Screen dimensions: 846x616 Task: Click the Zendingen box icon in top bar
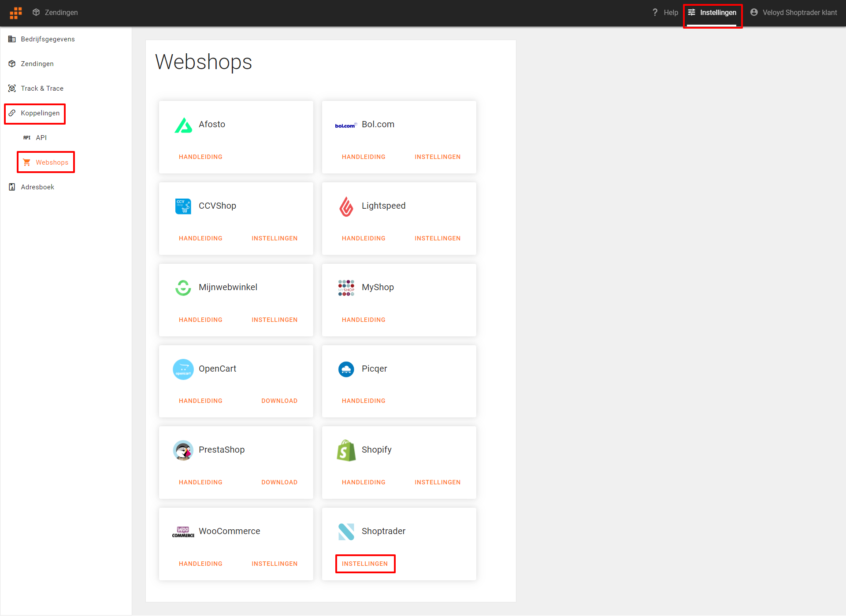[x=36, y=12]
